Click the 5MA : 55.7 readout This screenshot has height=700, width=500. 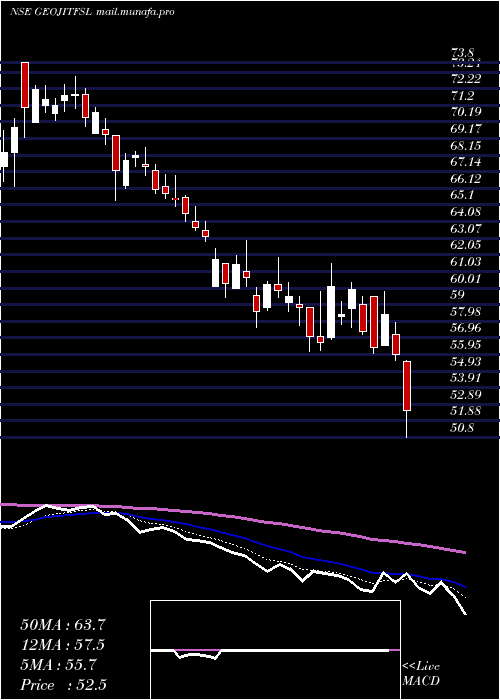click(x=58, y=665)
